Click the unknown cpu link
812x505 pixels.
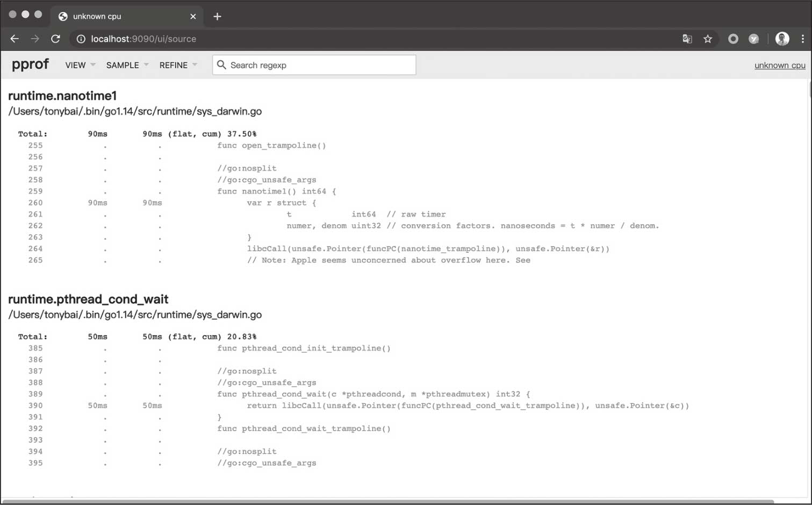pyautogui.click(x=779, y=65)
